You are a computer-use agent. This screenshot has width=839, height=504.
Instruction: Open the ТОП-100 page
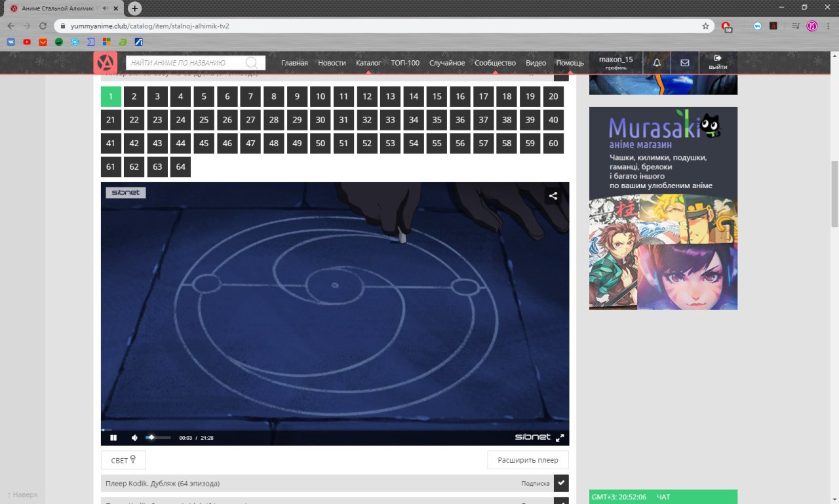click(405, 63)
